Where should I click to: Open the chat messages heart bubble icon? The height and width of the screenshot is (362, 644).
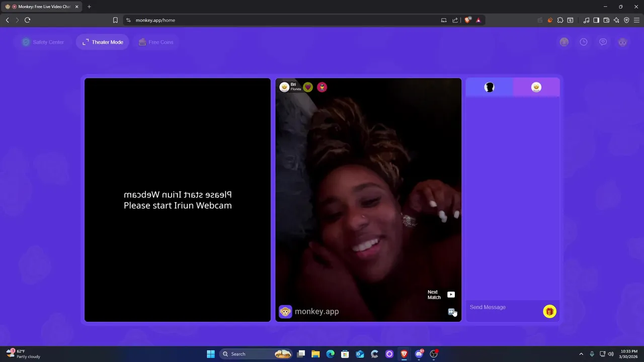(603, 42)
